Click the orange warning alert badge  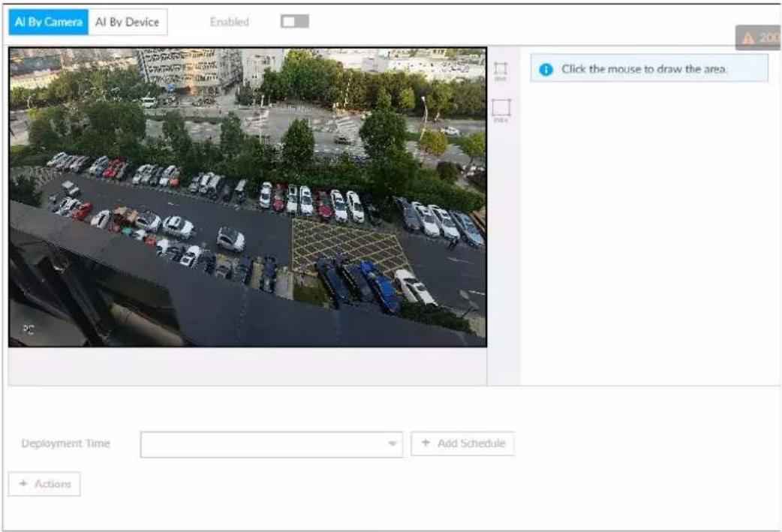click(758, 38)
